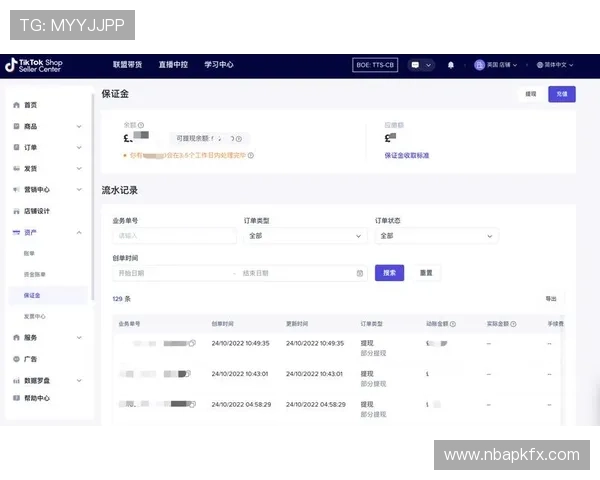Click info icon on 实际金额 column header
Image resolution: width=600 pixels, height=480 pixels.
513,324
